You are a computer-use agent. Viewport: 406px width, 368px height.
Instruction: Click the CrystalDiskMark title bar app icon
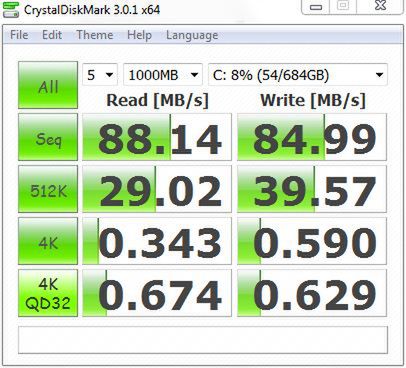point(10,9)
